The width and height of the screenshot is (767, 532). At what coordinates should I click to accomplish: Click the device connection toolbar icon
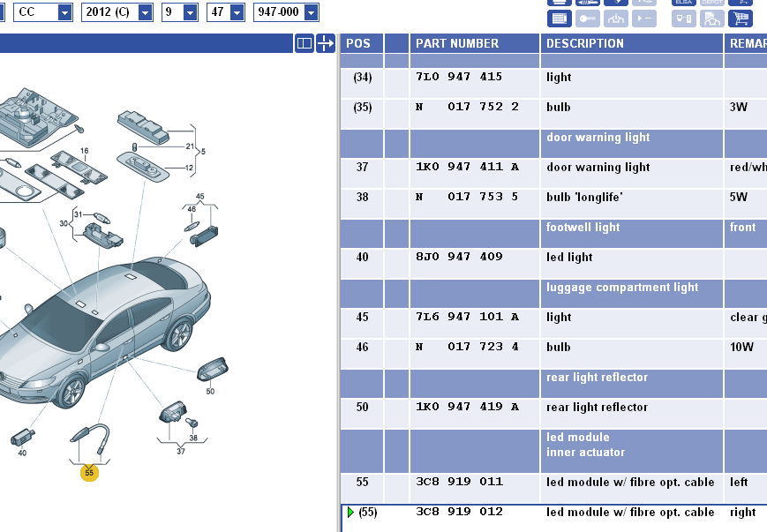[x=683, y=19]
